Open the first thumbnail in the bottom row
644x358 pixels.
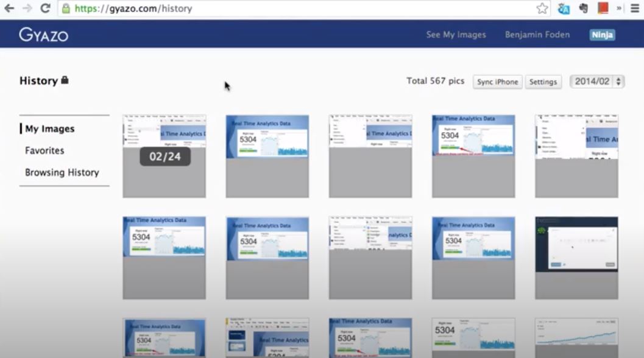165,338
